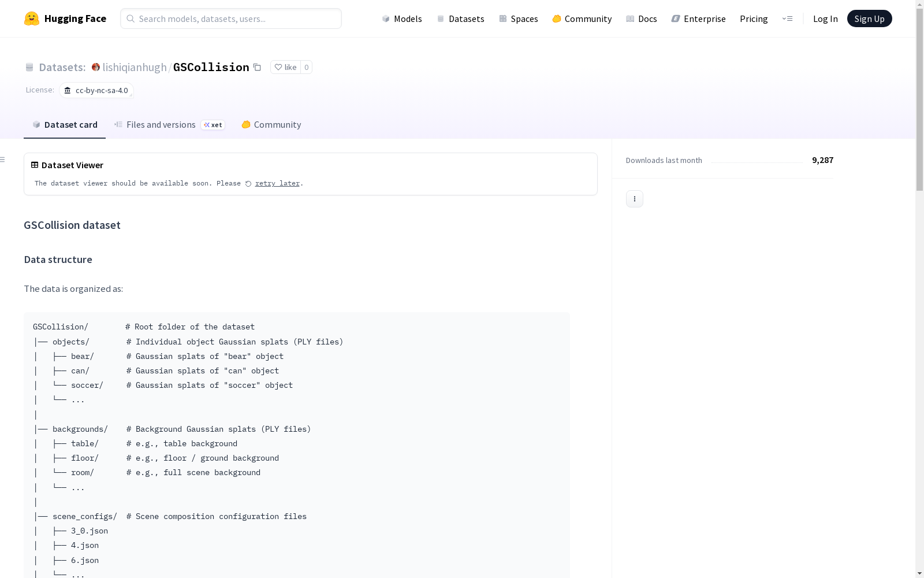Click the cc-by-nc-sa-4.0 license tag
Image resolution: width=924 pixels, height=578 pixels.
pos(96,90)
